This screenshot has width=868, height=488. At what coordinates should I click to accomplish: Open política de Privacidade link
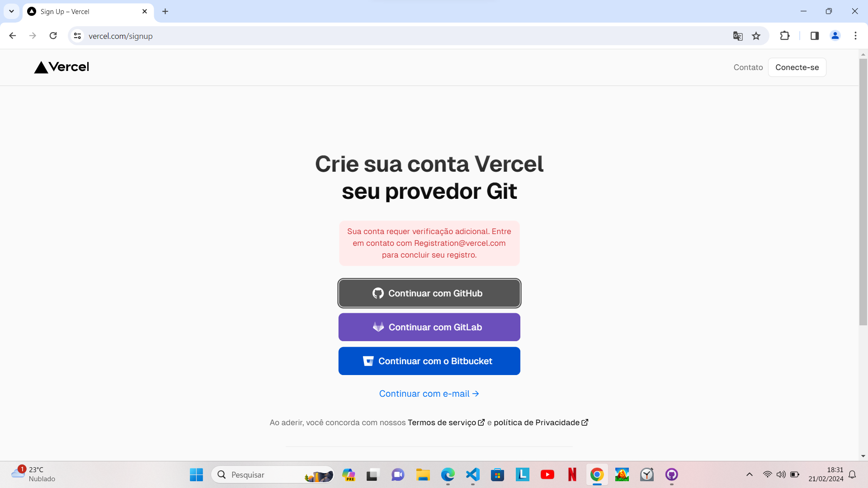coord(541,422)
